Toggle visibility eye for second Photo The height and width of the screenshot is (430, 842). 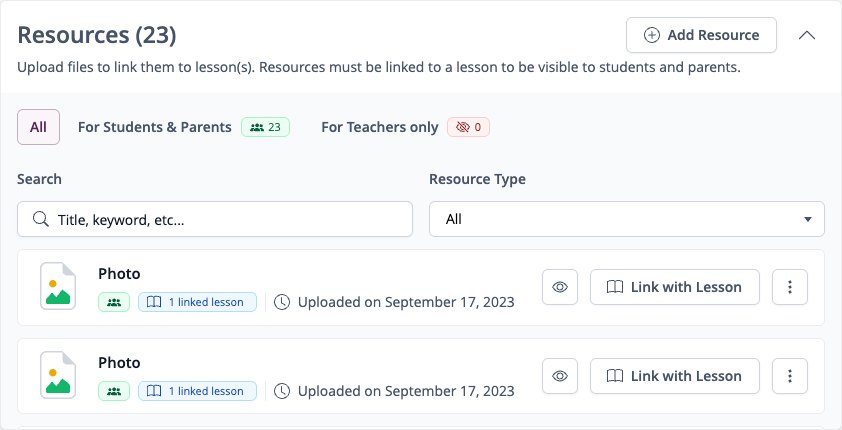tap(560, 376)
